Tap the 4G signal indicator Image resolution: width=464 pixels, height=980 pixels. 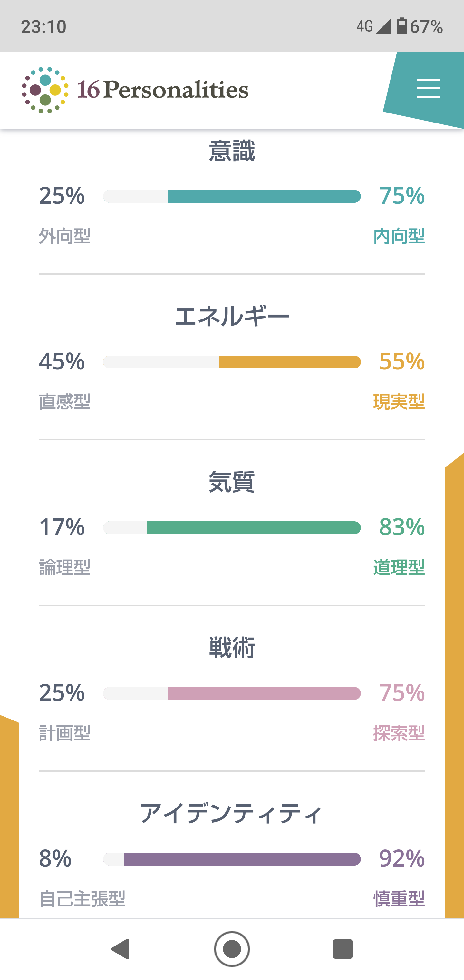pos(373,27)
